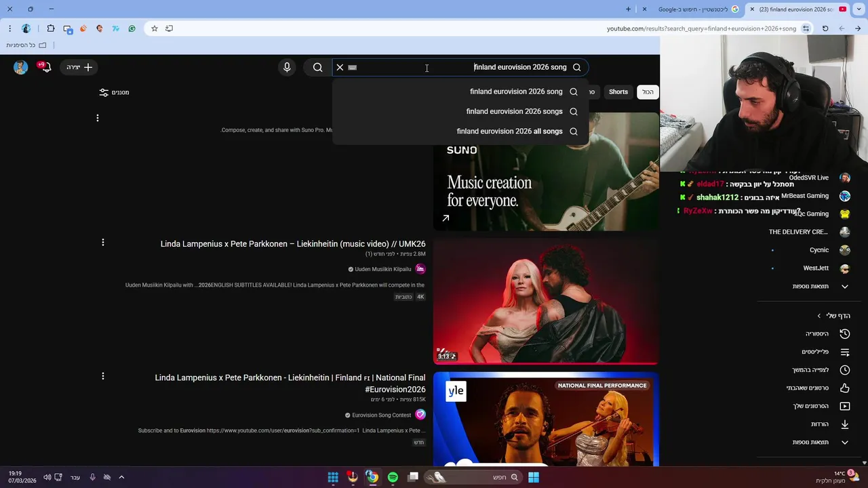Open the Linda Lampenius Finland National Final title
868x488 pixels.
290,384
